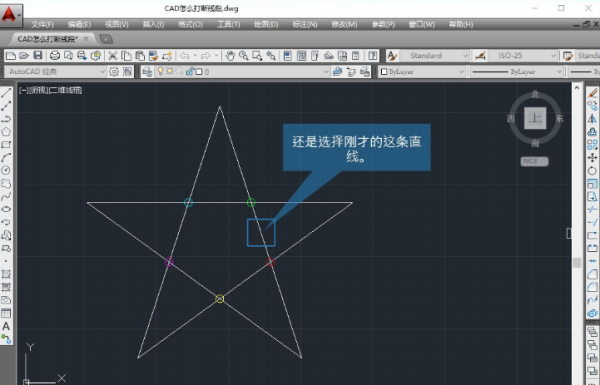
Task: Open the 绘图(D) menu
Action: tap(266, 24)
